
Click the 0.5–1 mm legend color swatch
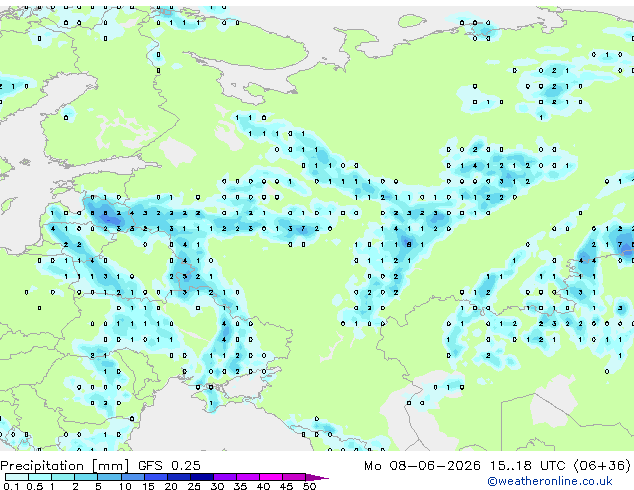pyautogui.click(x=40, y=477)
